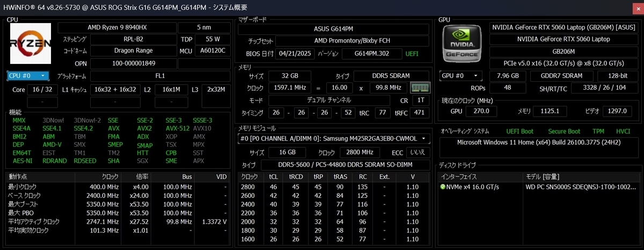
Task: Click the L2 cache 16x1M value
Action: click(171, 89)
